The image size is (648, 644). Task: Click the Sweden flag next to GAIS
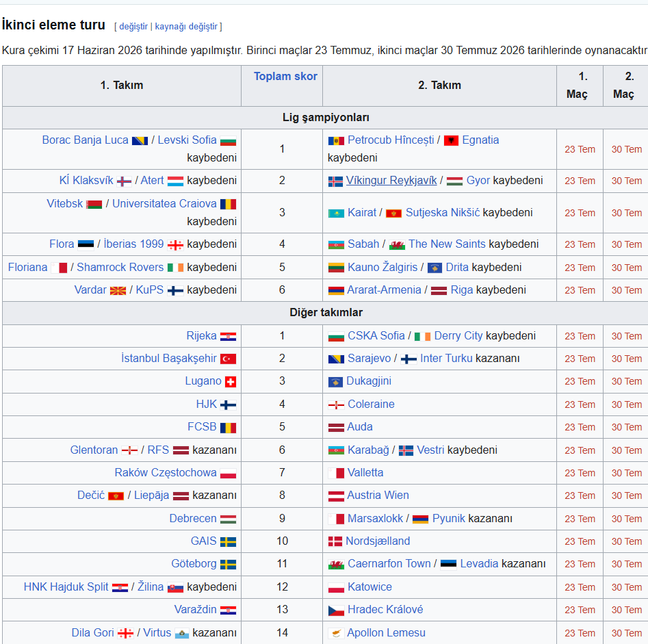click(x=228, y=541)
